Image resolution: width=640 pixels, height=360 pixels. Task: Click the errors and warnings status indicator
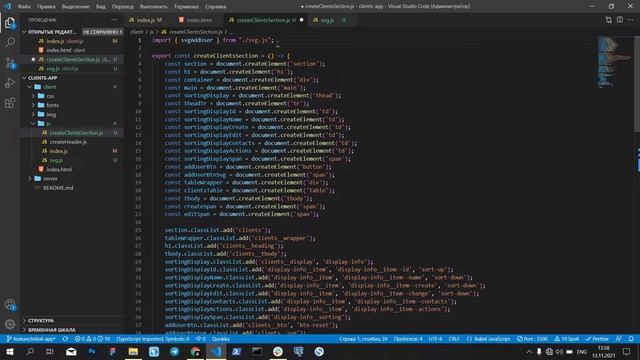tap(93, 339)
